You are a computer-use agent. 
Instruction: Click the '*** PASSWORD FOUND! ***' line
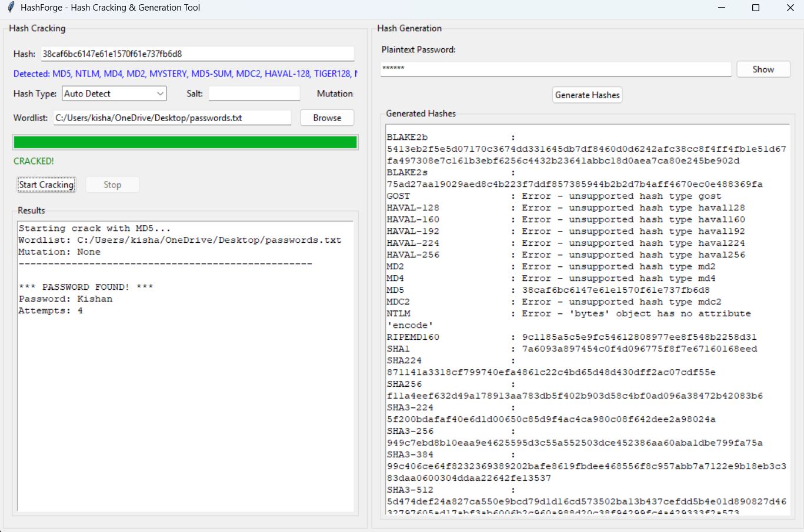click(x=86, y=287)
